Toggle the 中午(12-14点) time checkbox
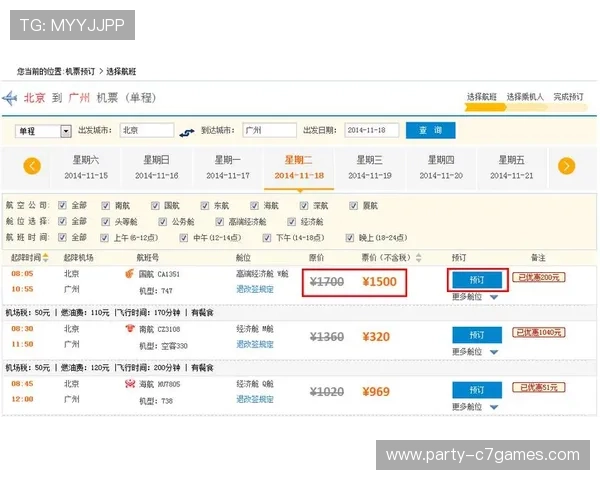This screenshot has height=480, width=600. coord(184,238)
